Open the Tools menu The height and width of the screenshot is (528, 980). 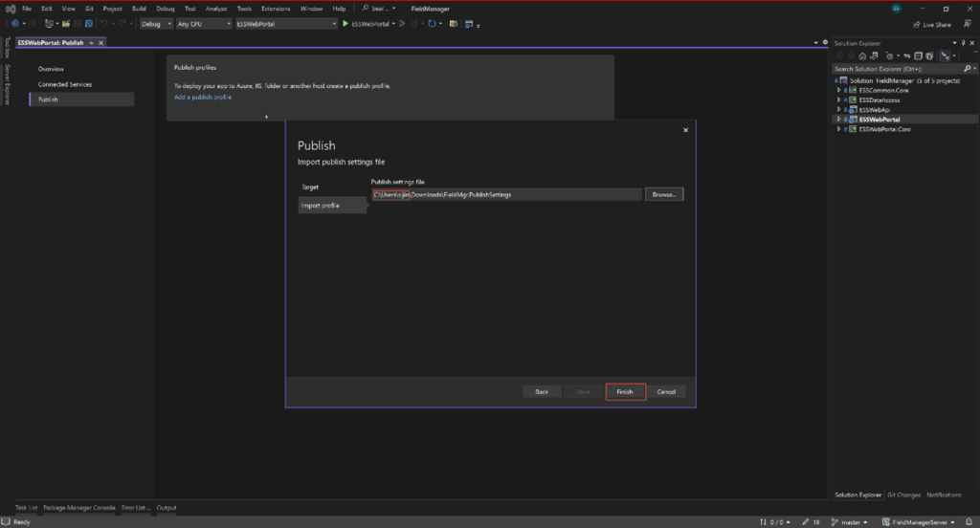(244, 9)
